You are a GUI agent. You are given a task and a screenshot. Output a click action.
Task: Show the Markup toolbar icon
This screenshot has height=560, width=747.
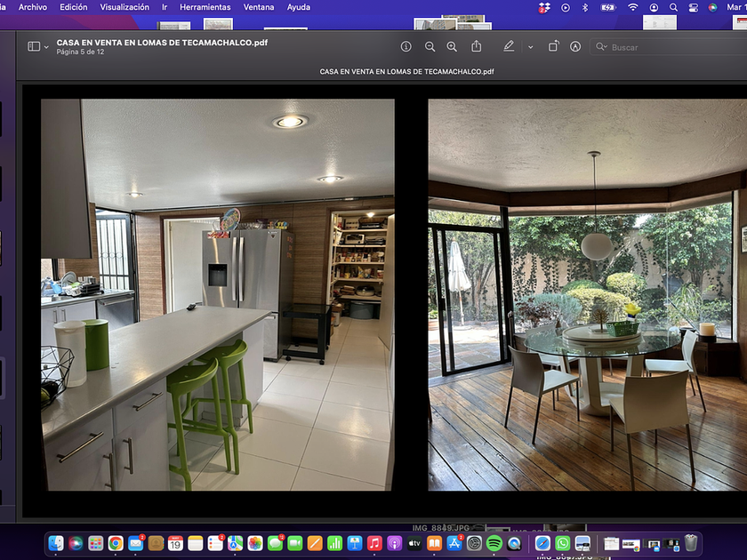tap(575, 46)
